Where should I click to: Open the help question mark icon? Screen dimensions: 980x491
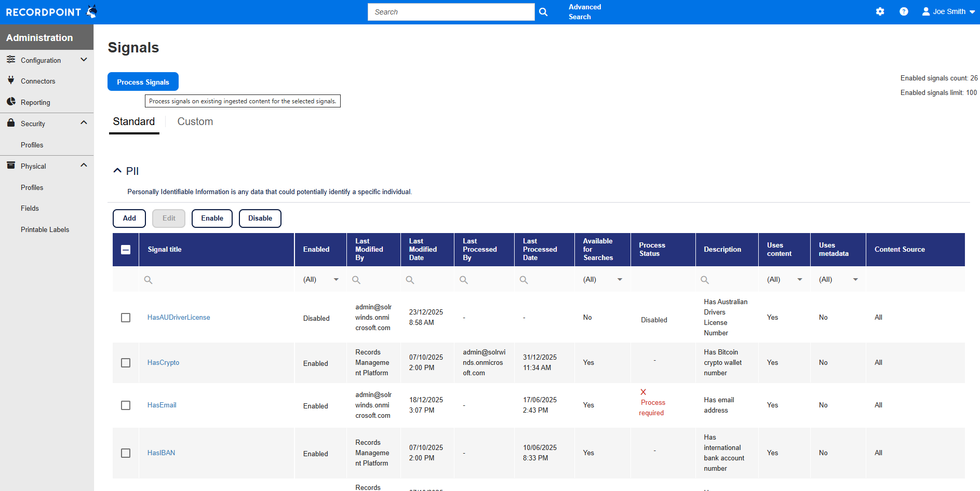(904, 11)
